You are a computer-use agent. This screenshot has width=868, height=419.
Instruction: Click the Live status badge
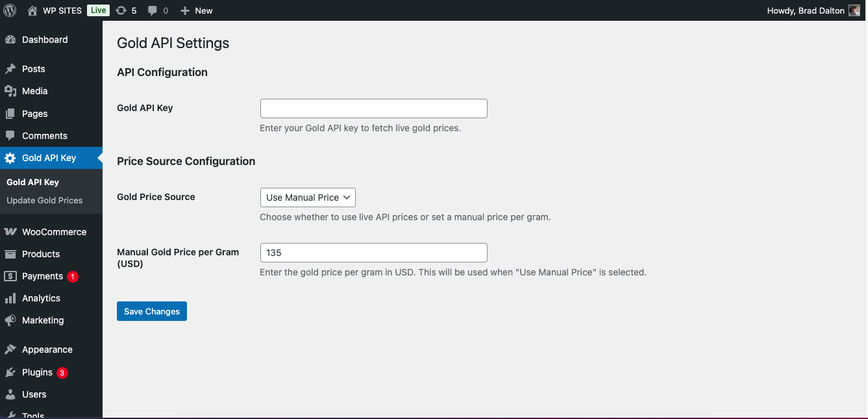tap(98, 10)
